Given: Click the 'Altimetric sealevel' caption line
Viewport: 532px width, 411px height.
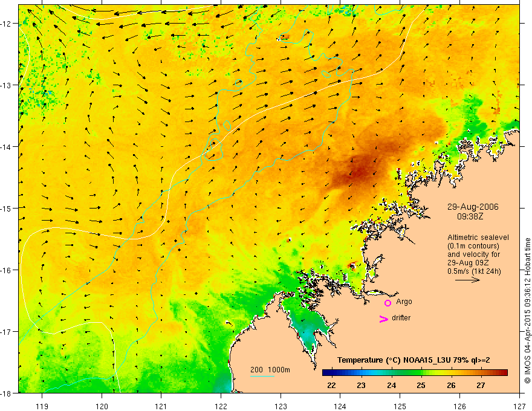Looking at the screenshot, I should (478, 238).
